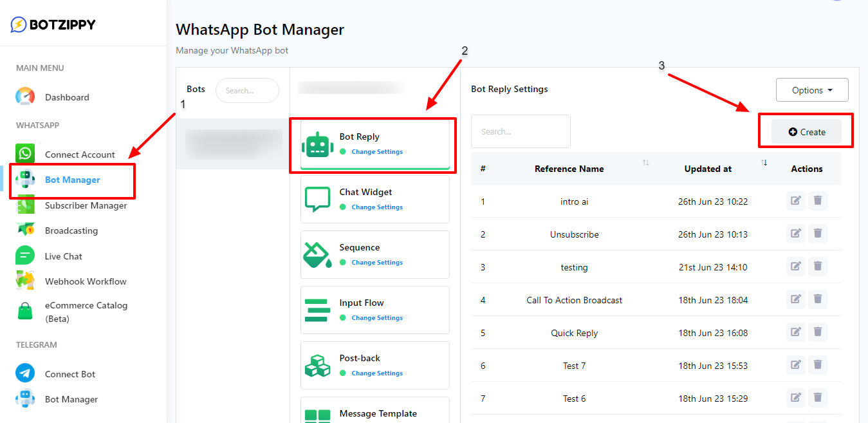The width and height of the screenshot is (868, 423).
Task: Open the Dashboard gauge icon
Action: click(x=25, y=97)
